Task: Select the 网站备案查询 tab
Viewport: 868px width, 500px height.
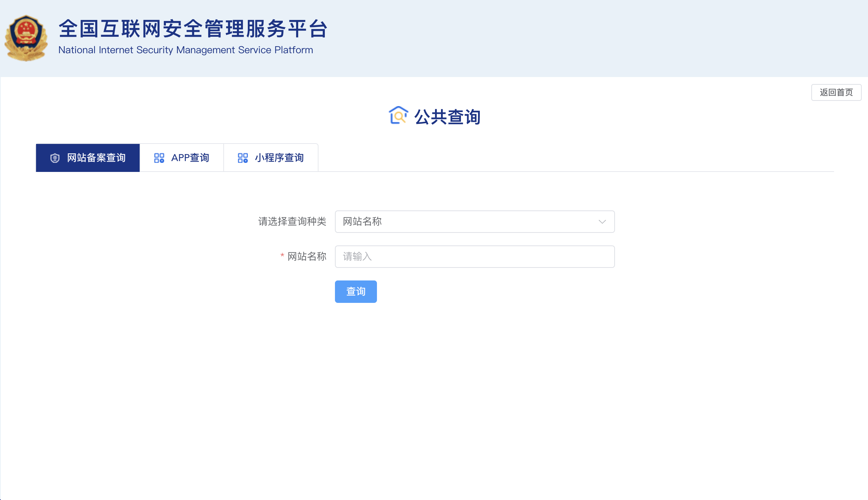Action: tap(87, 158)
